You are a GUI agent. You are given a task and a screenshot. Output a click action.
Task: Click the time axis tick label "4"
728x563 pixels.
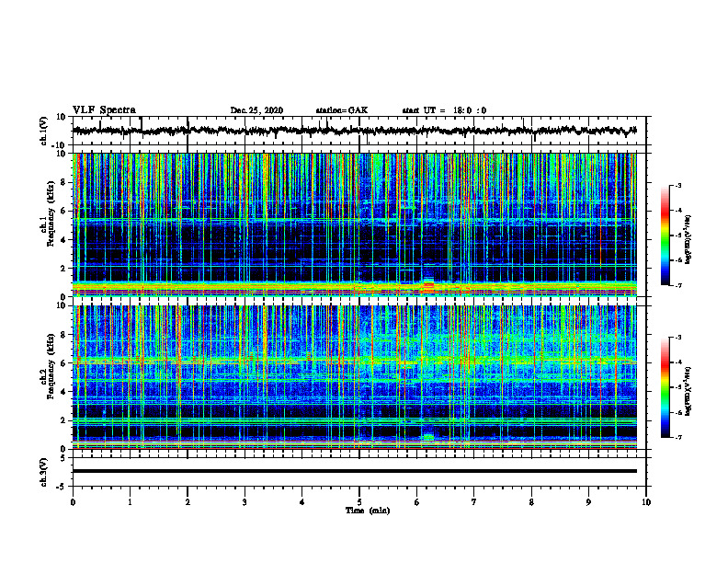pos(302,502)
